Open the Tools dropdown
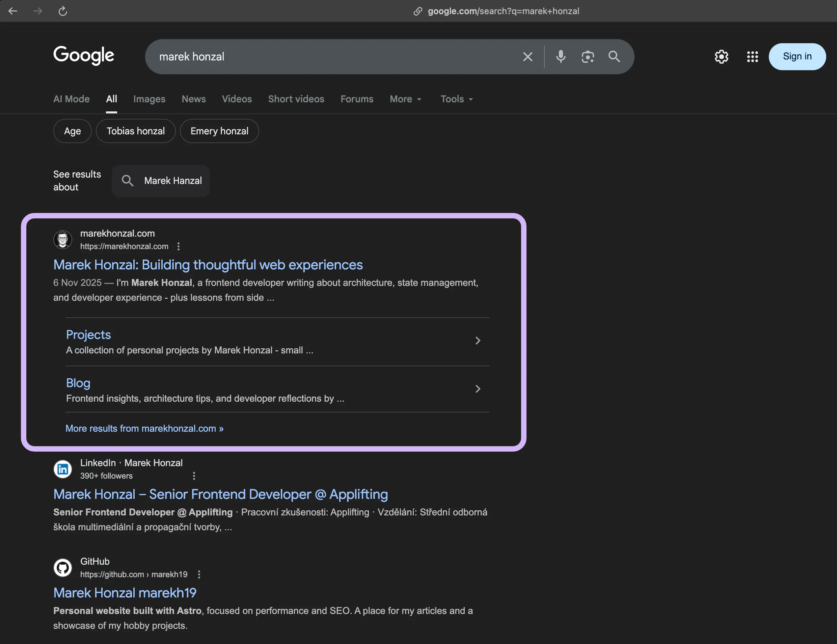The height and width of the screenshot is (644, 837). click(456, 99)
